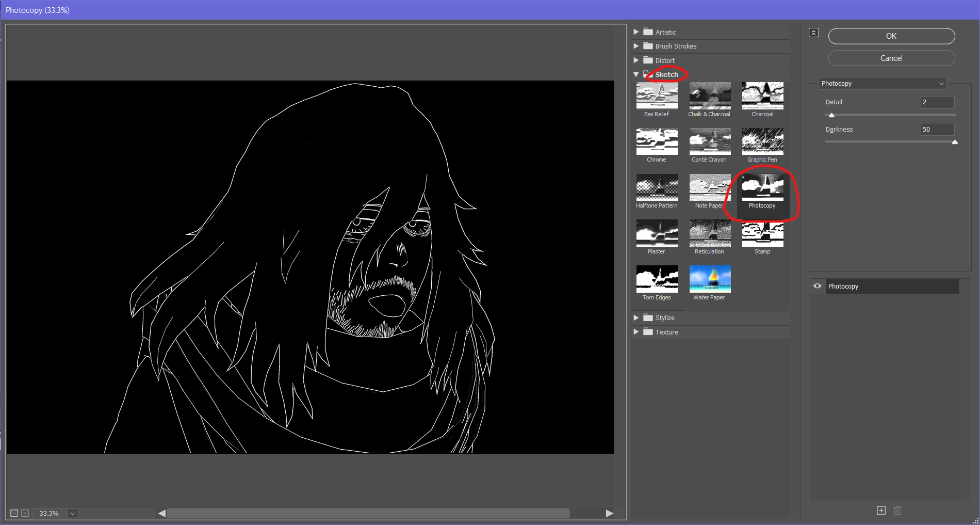
Task: Select the Photocopy effect layer row
Action: (892, 287)
